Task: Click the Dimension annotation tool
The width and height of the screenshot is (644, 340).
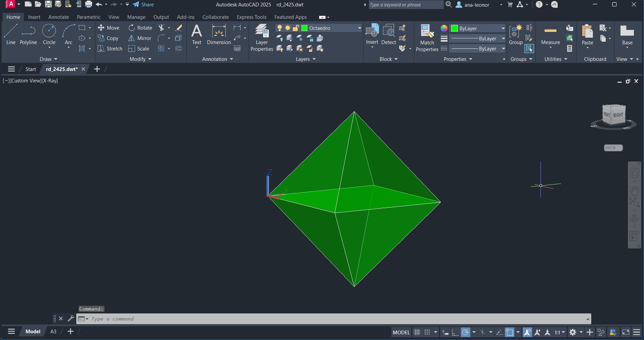Action: click(219, 35)
